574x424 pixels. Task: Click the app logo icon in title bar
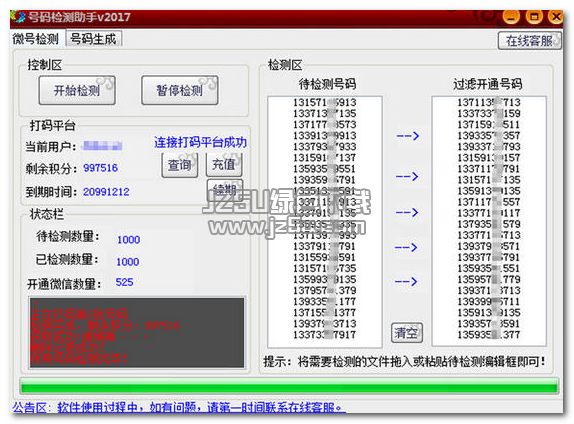[x=18, y=17]
